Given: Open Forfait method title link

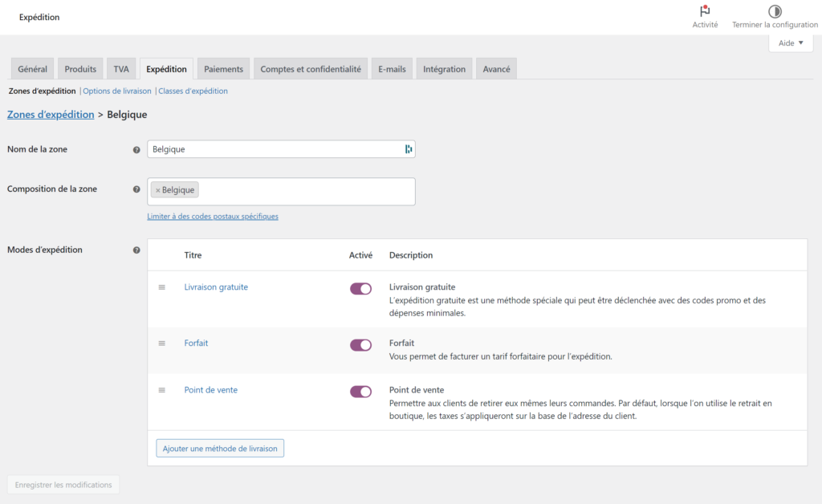Looking at the screenshot, I should pos(196,343).
